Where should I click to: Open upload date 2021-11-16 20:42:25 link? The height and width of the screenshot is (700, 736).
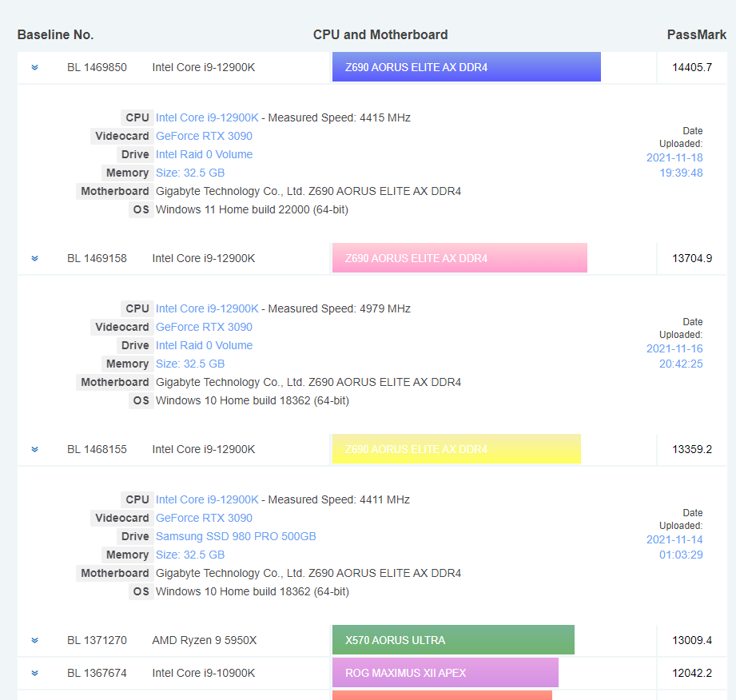coord(674,356)
